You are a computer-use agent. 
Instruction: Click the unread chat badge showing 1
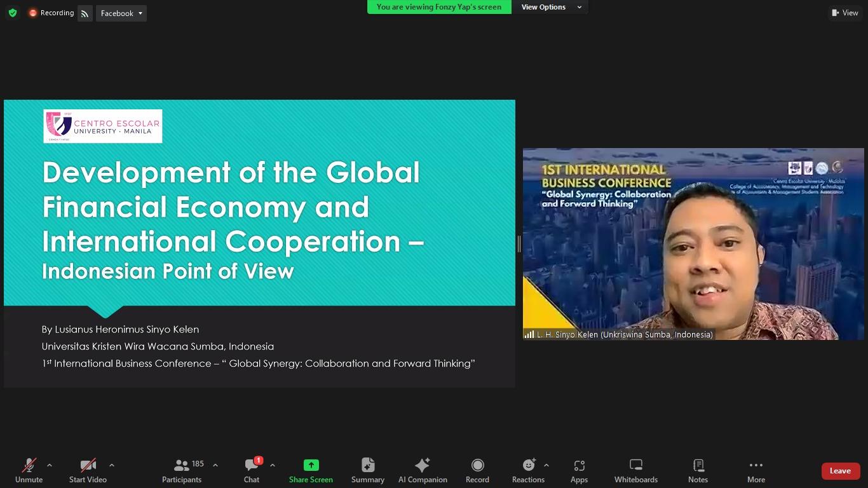click(x=259, y=460)
